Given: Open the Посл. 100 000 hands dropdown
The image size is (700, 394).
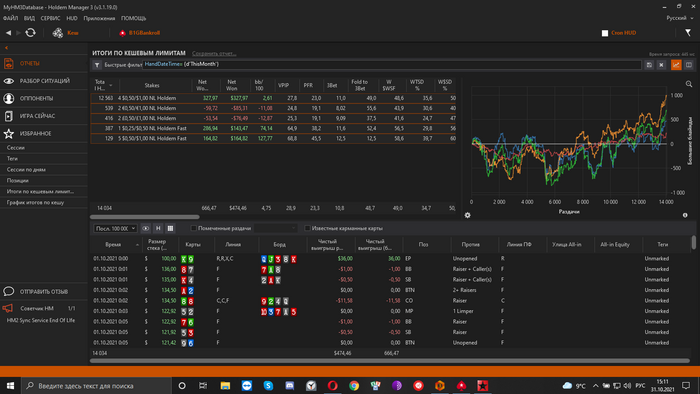Looking at the screenshot, I should (115, 228).
